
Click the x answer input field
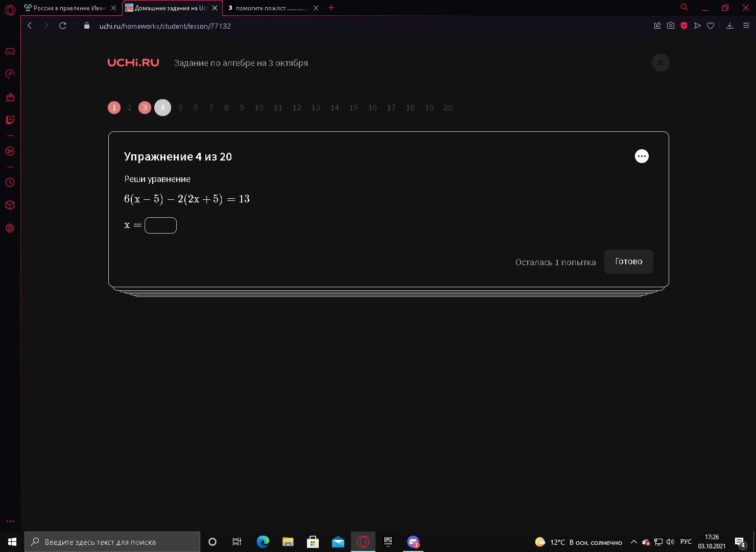tap(160, 225)
